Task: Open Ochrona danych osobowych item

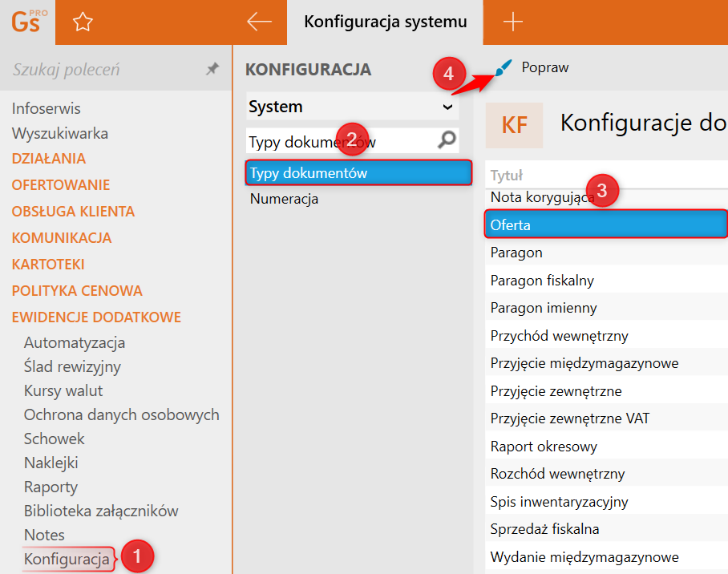Action: pyautogui.click(x=122, y=414)
